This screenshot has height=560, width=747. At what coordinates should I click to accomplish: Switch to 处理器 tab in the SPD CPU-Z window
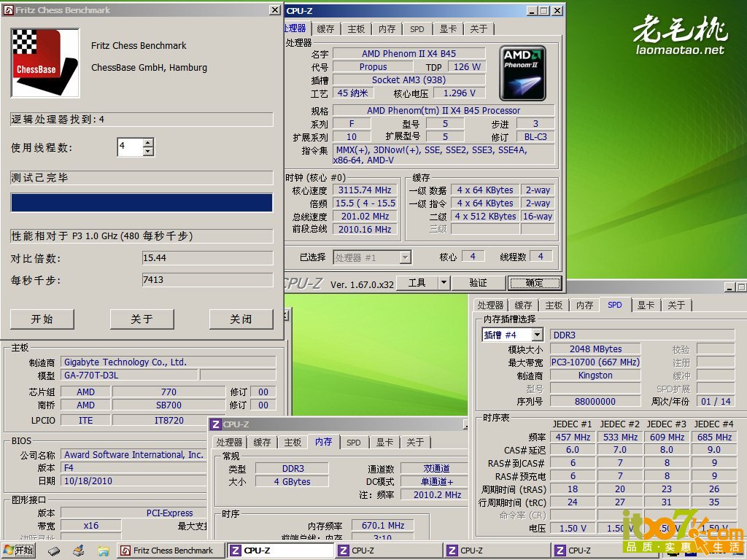491,306
